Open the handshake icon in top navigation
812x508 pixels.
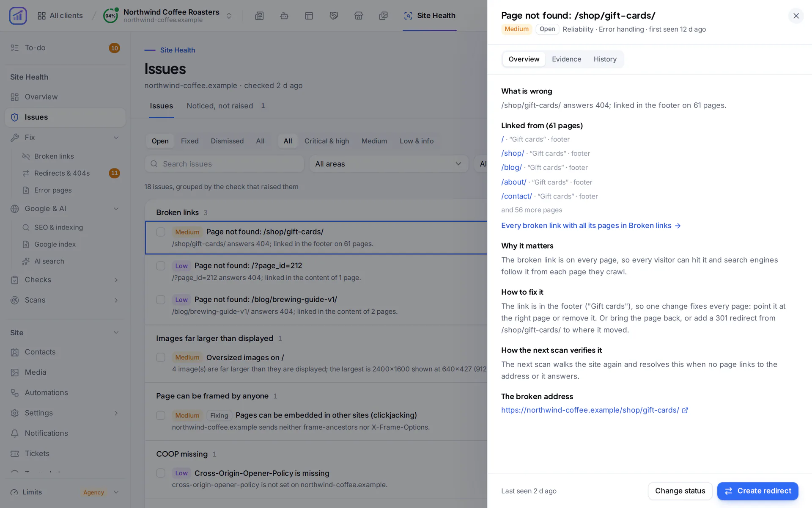pos(334,16)
